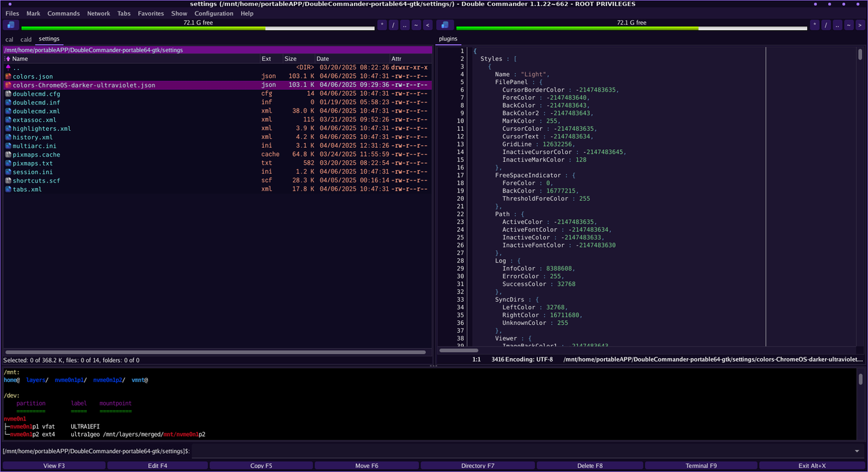Switch to the 'cal' tab

pos(9,39)
